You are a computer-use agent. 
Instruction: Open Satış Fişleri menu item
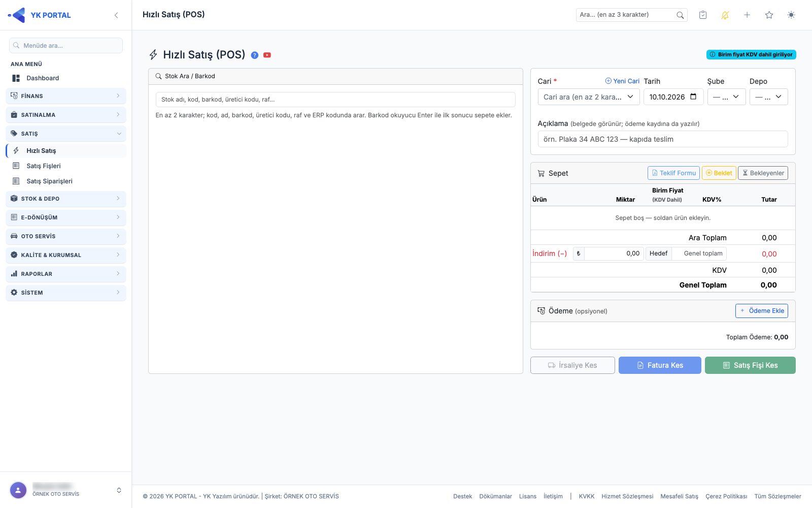tap(66, 166)
